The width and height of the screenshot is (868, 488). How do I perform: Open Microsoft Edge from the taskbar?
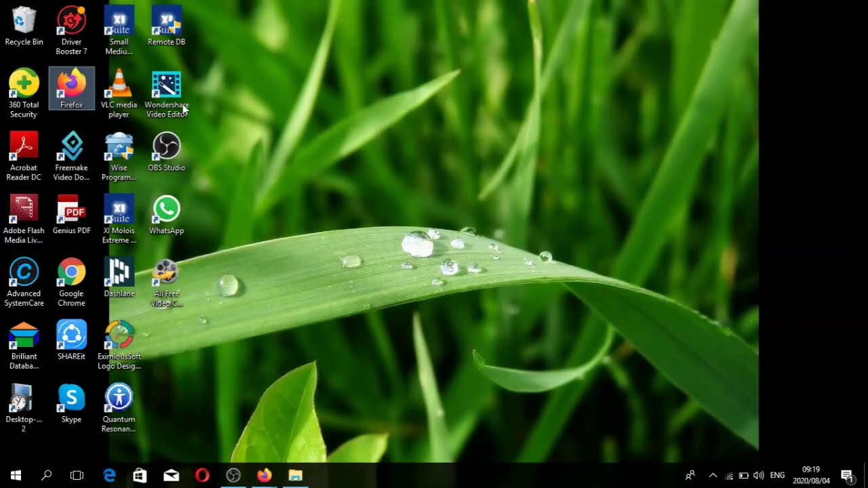(109, 475)
